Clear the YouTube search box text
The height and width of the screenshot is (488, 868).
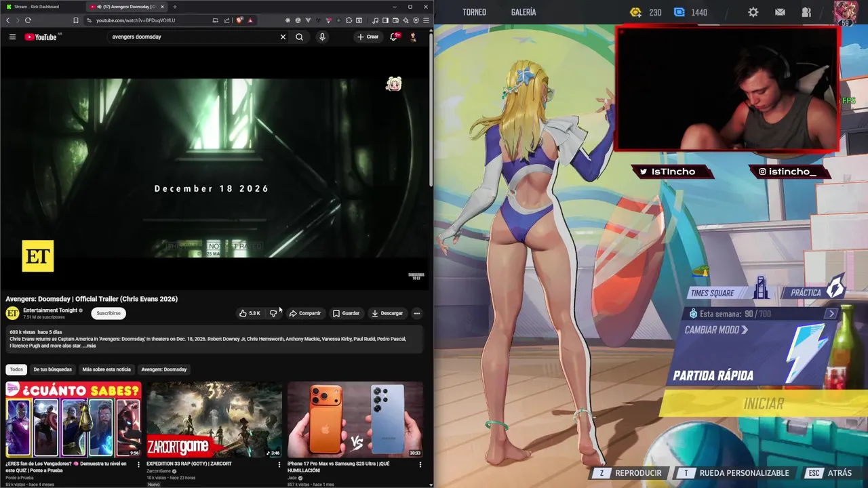pos(283,37)
